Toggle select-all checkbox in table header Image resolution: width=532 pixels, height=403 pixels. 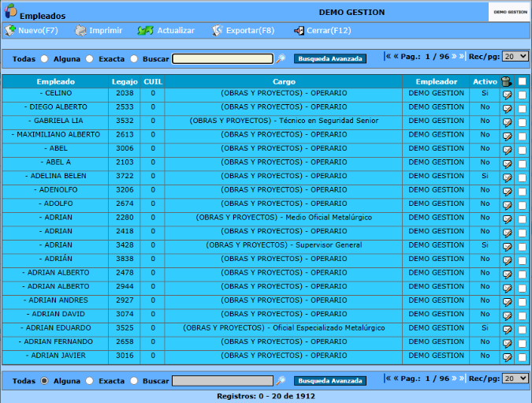click(x=523, y=81)
